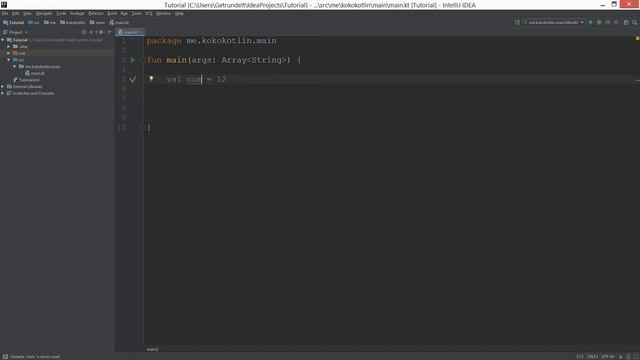Click the cursor position indicator in the status bar
This screenshot has width=640, height=360.
[x=580, y=357]
